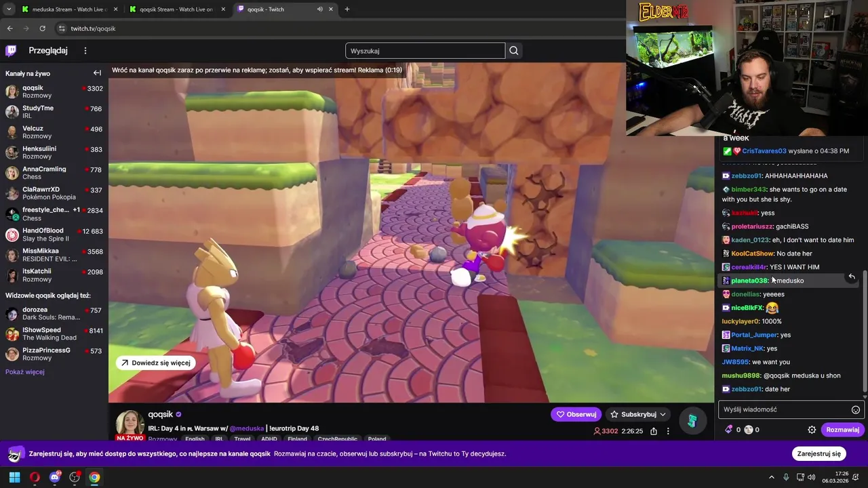Open the three-dot menu next to Przeglądaj
The height and width of the screenshot is (488, 868).
[x=85, y=51]
